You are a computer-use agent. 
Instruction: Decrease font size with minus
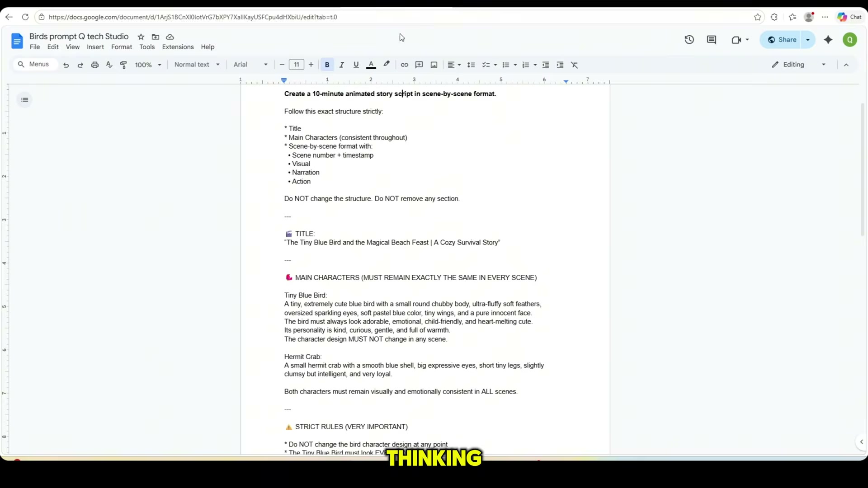click(x=282, y=65)
